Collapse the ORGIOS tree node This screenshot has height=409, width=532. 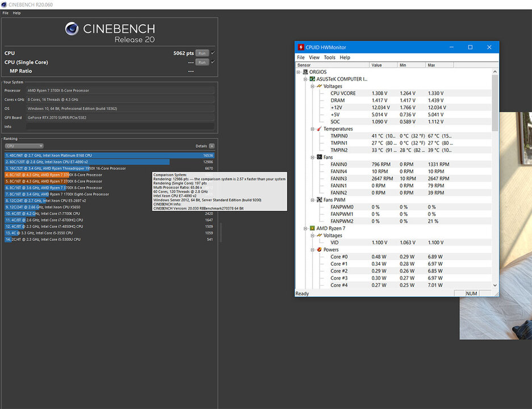point(298,72)
